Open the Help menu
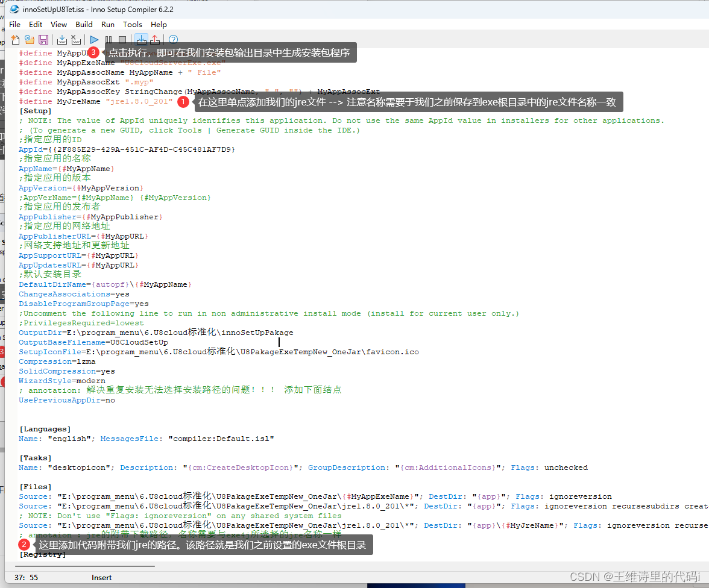709x588 pixels. pos(159,25)
